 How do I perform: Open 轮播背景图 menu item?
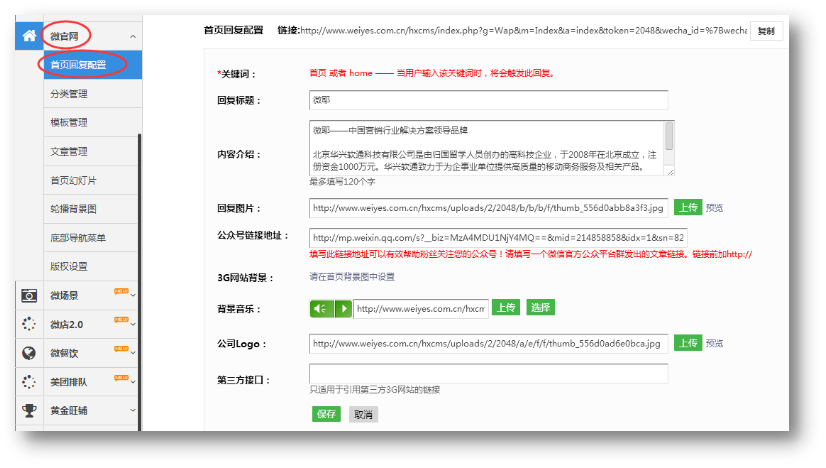[x=91, y=209]
